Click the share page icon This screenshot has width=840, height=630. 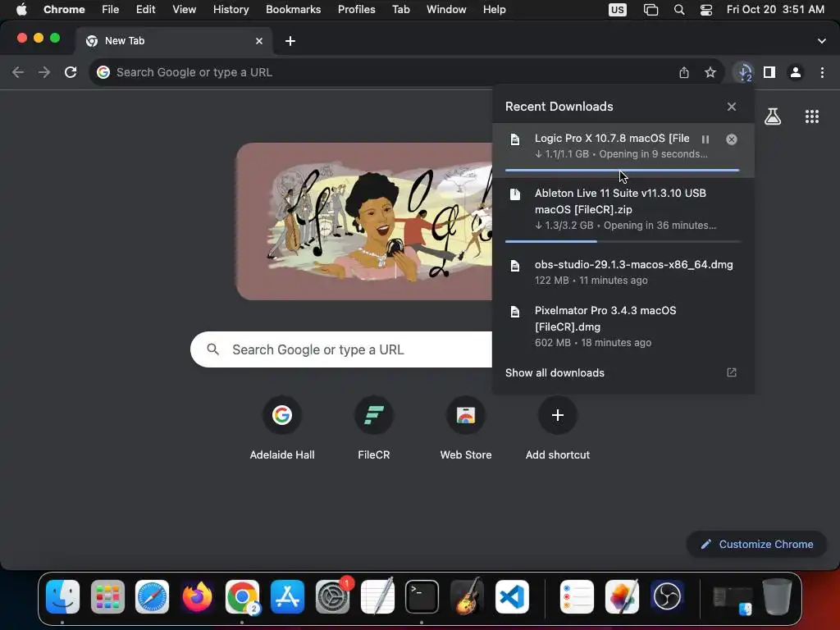coord(684,72)
